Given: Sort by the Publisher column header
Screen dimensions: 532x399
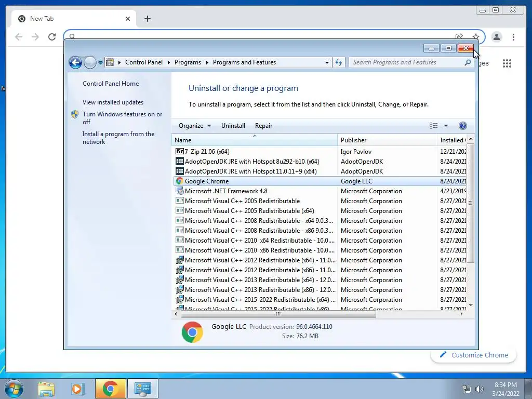Looking at the screenshot, I should tap(387, 140).
